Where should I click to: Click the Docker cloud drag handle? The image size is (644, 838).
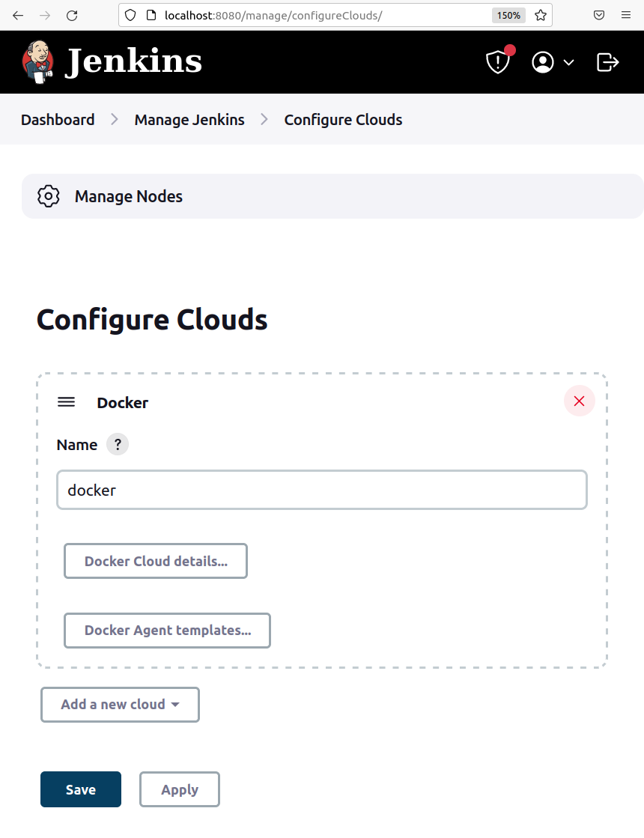66,402
